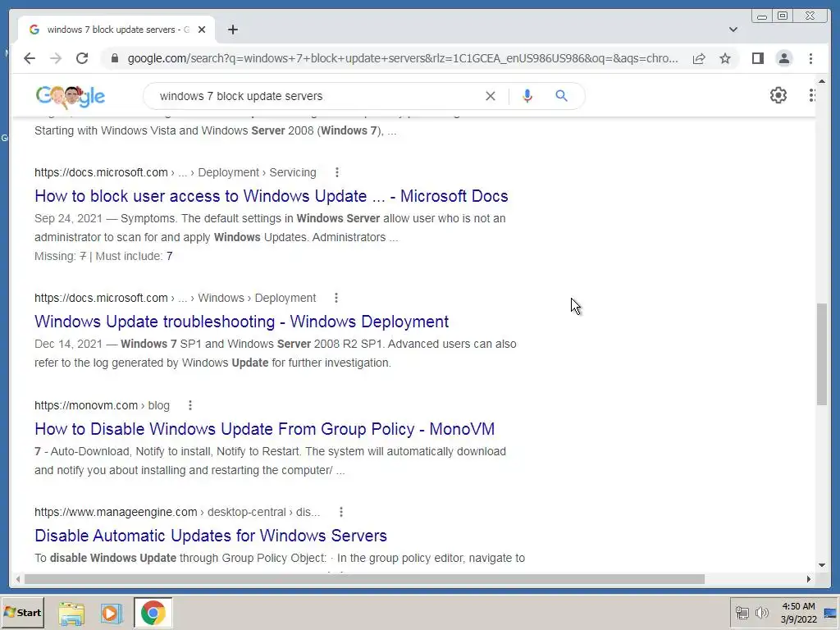Open options for Windows Update troubleshooting result

tap(336, 298)
